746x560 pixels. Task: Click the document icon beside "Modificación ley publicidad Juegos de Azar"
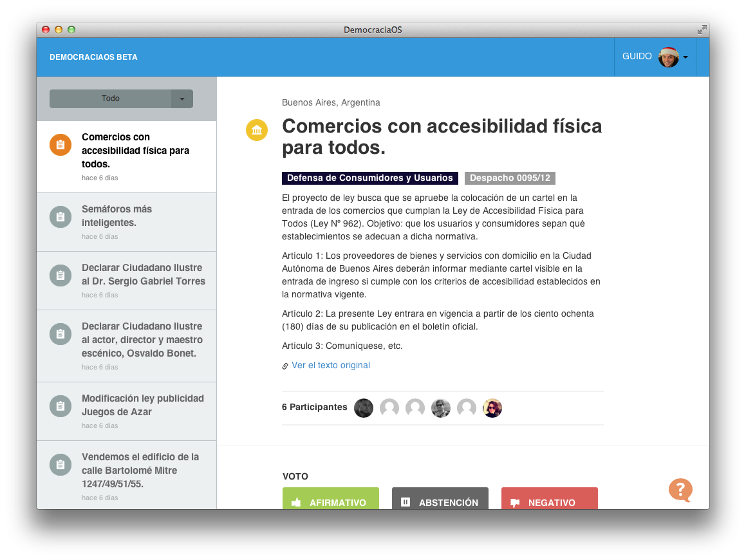click(60, 406)
